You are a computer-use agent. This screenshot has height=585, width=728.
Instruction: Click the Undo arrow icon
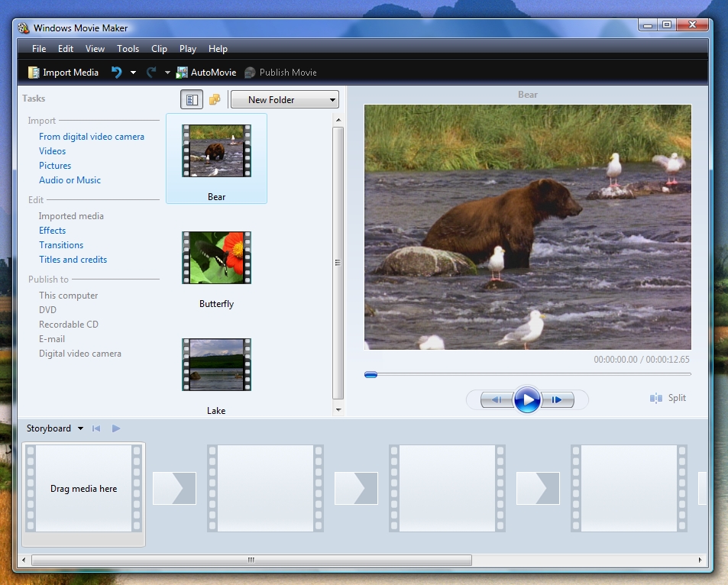(x=116, y=73)
